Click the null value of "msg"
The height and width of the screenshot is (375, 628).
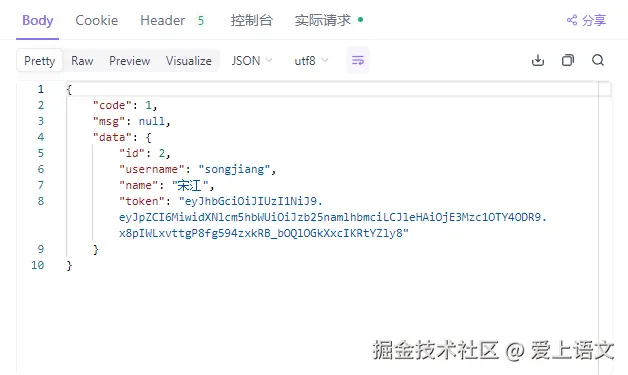click(152, 121)
